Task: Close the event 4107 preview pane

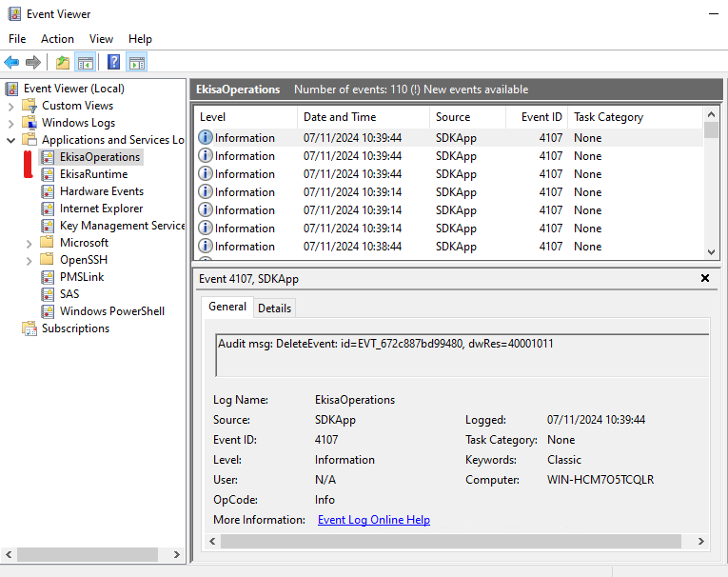Action: pos(705,278)
